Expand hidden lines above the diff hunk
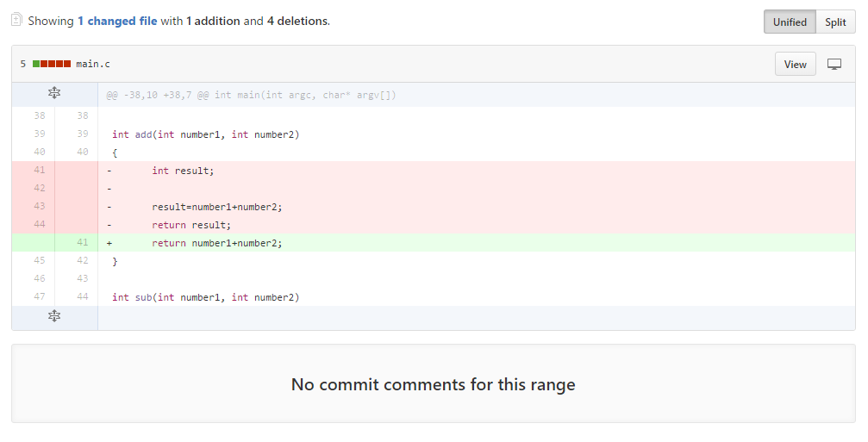868x442 pixels. tap(54, 94)
